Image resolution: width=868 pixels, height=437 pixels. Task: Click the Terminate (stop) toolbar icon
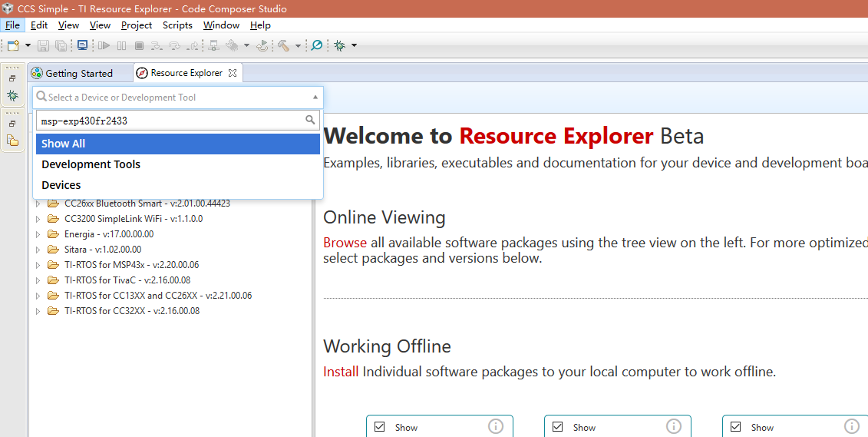click(x=140, y=45)
